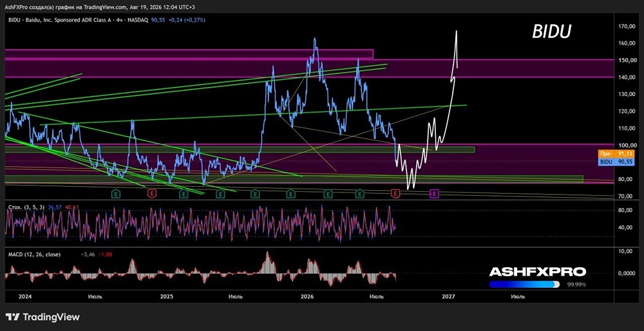The width and height of the screenshot is (644, 331).
Task: Click the 70,00 price axis label
Action: click(x=627, y=196)
